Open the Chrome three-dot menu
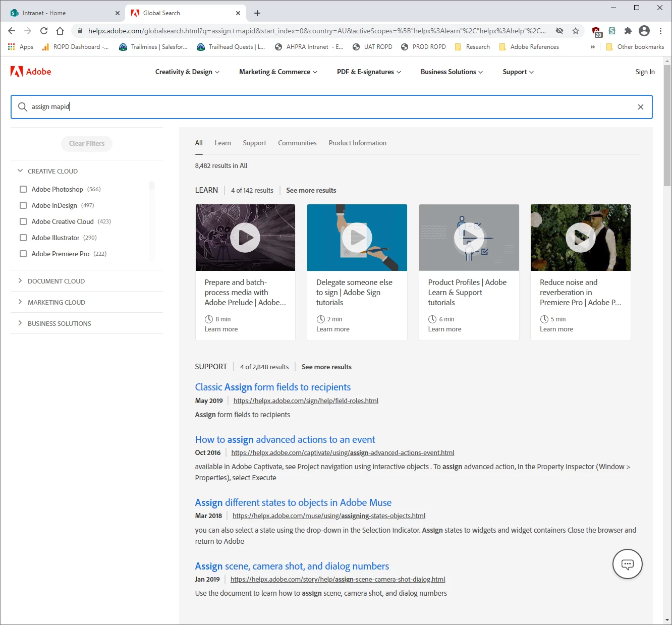 point(660,31)
